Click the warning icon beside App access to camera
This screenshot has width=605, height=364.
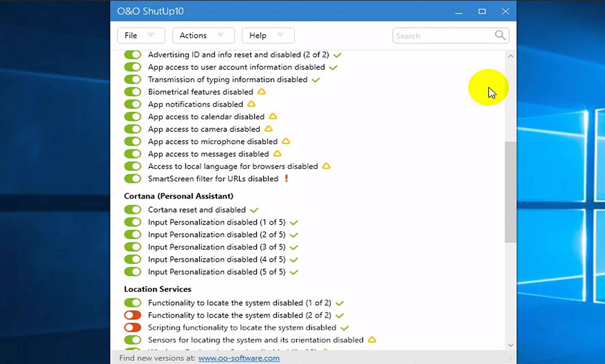click(269, 129)
